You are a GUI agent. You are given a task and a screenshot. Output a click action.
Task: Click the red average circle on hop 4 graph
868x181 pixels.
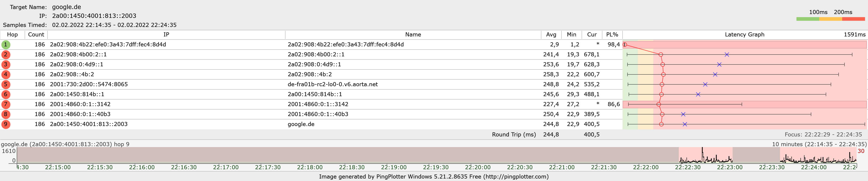pos(663,74)
